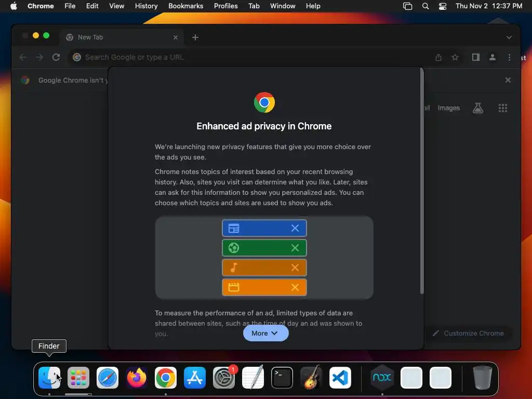Open the profile avatar icon
532x399 pixels.
(493, 57)
